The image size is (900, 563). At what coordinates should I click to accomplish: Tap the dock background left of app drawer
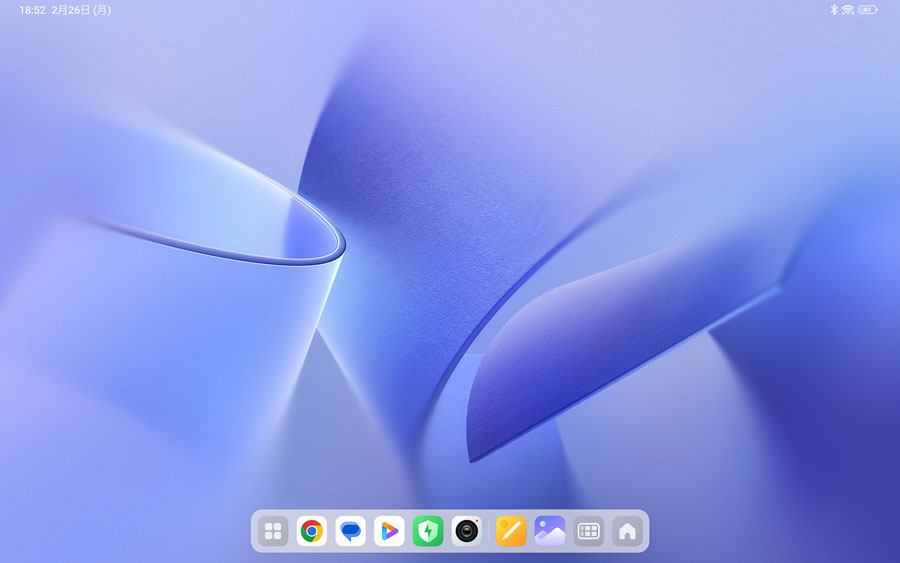point(255,531)
